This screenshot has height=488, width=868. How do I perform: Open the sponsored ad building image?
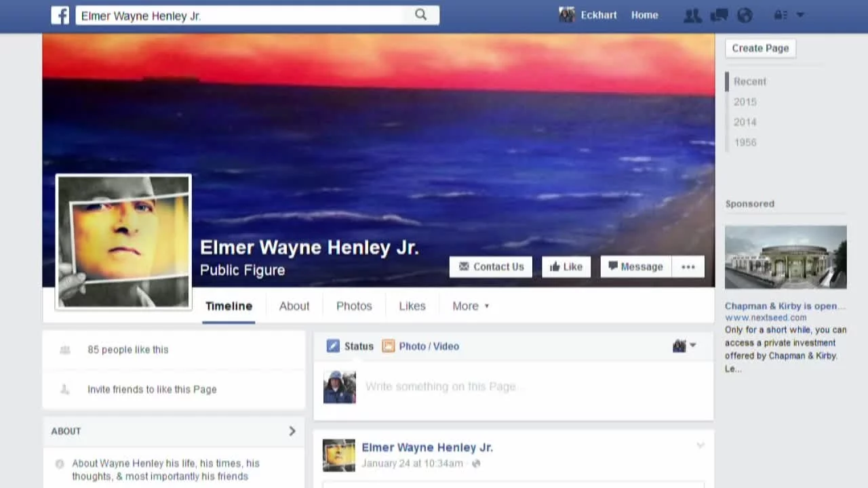(785, 257)
